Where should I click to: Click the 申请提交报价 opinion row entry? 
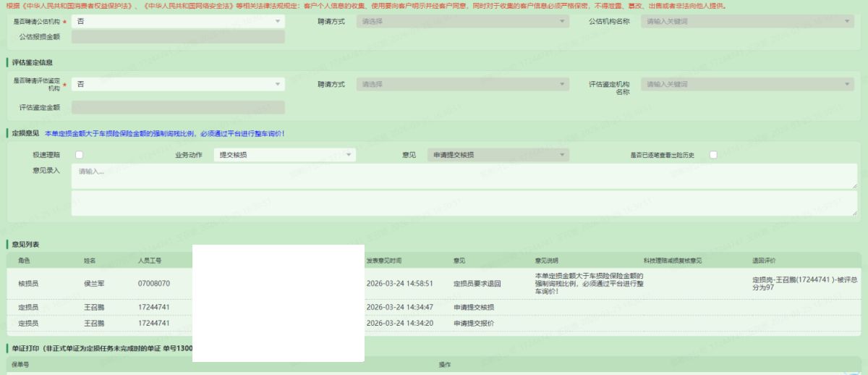(473, 323)
